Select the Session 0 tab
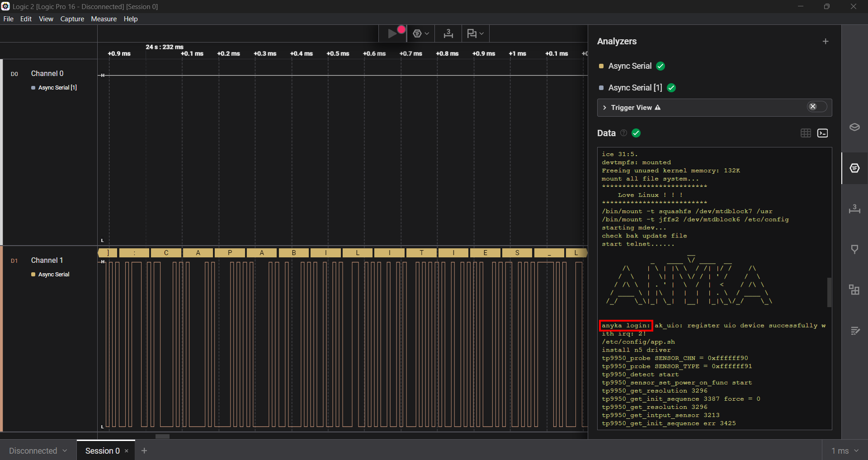Screen dimensions: 868x460 (x=102, y=451)
